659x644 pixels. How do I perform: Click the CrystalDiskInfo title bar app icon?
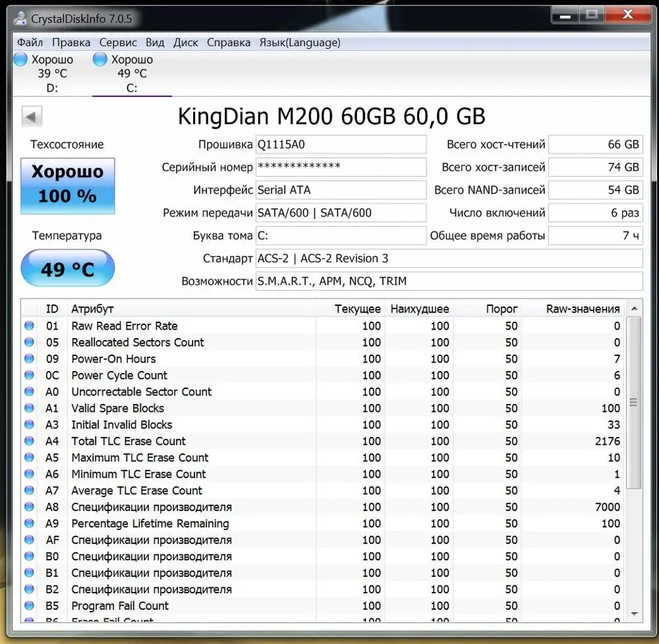point(20,18)
